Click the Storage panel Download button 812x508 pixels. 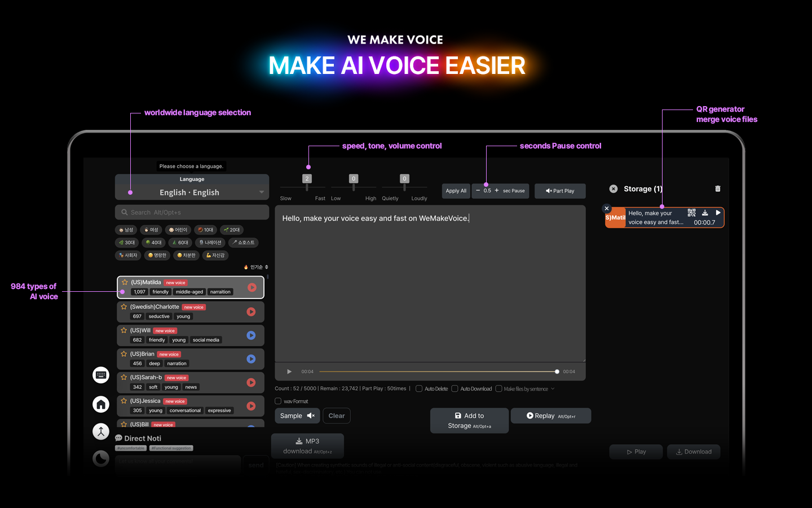point(694,452)
